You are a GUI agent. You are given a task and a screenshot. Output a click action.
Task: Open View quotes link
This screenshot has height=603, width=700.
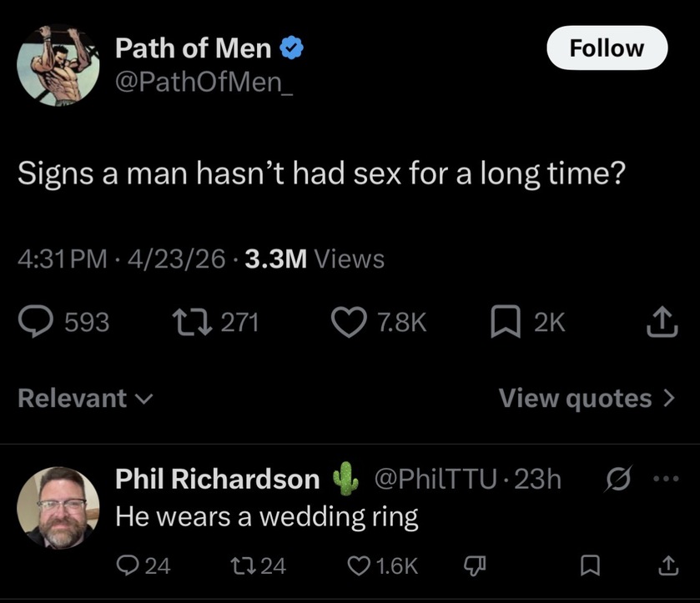586,398
